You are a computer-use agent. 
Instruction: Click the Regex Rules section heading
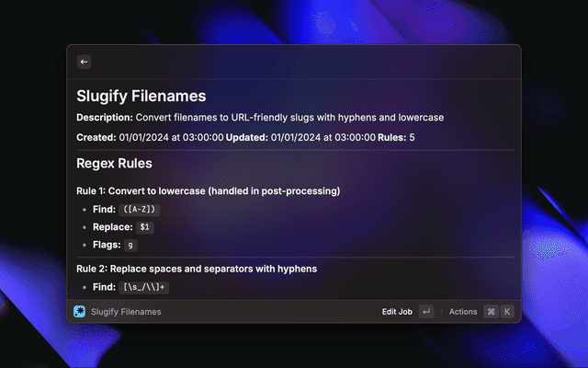pyautogui.click(x=115, y=164)
